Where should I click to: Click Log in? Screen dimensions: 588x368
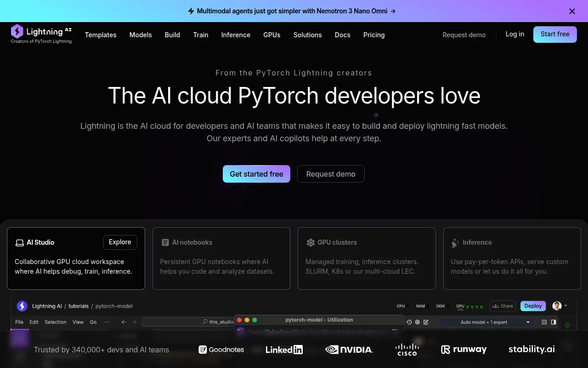(x=515, y=34)
